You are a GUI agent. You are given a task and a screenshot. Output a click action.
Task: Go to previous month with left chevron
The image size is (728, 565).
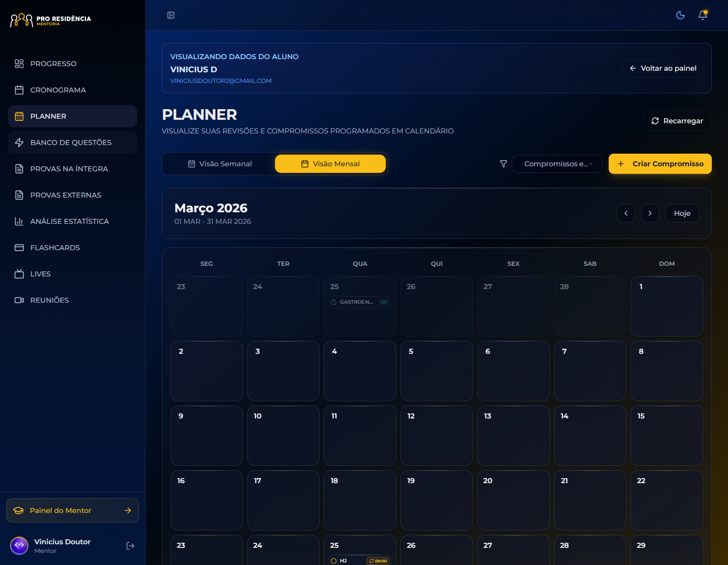626,213
